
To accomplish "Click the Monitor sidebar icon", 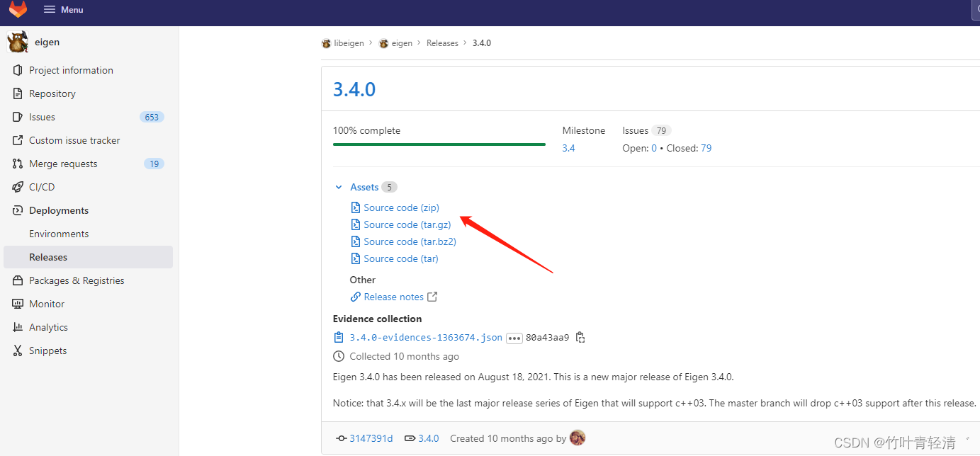I will [x=18, y=304].
